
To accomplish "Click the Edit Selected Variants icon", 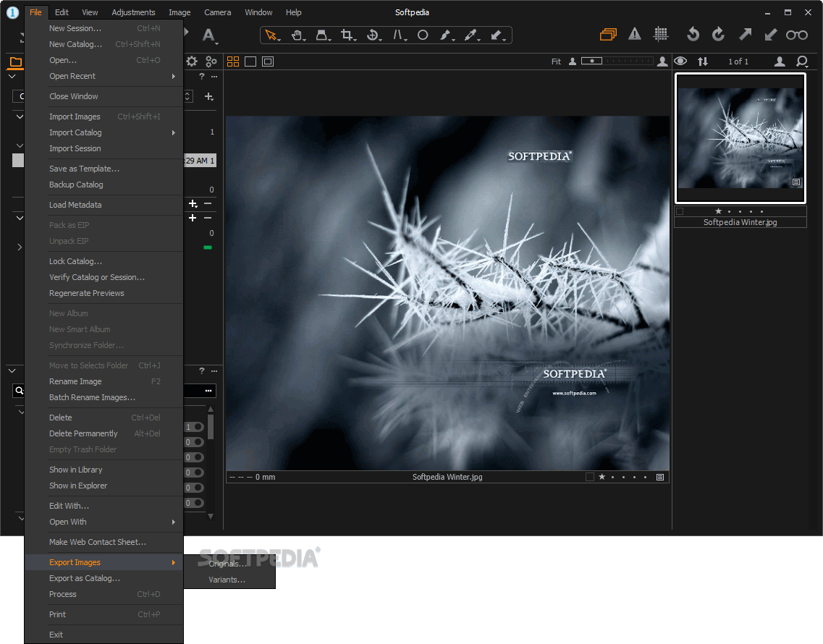I will [x=608, y=35].
